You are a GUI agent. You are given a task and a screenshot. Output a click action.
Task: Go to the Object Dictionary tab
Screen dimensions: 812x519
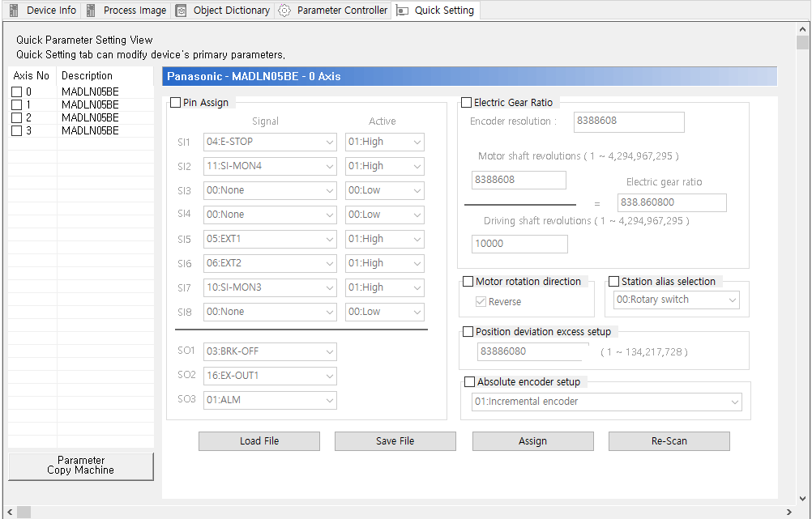coord(223,11)
